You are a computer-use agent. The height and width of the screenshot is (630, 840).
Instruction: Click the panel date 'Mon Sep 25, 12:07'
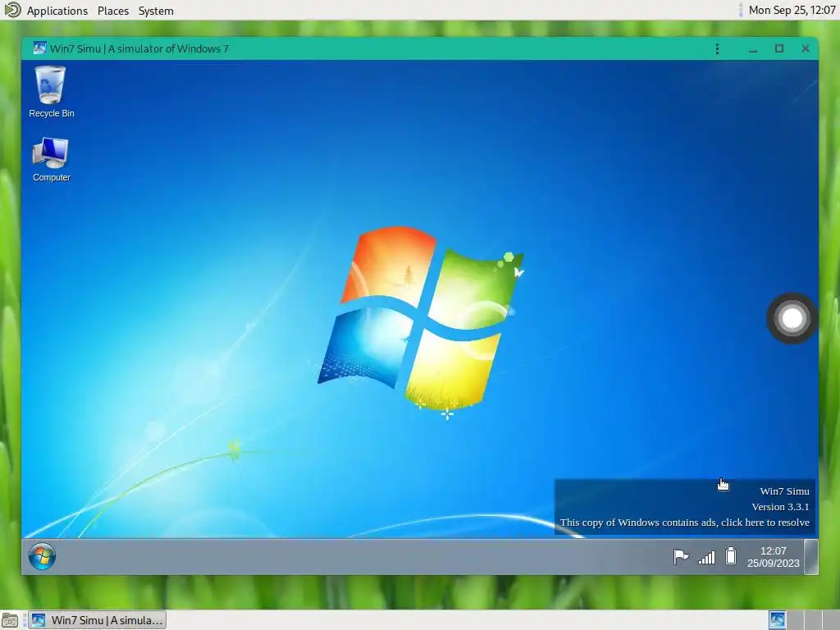tap(792, 10)
